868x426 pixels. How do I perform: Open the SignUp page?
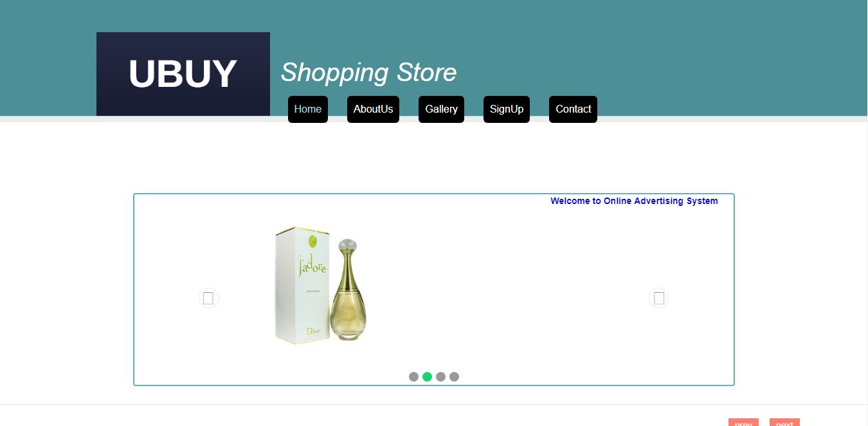tap(507, 109)
